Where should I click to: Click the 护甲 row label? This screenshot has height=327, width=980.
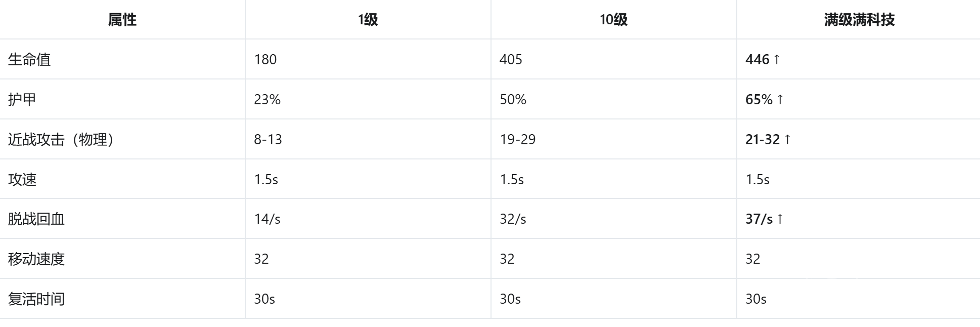click(x=22, y=100)
